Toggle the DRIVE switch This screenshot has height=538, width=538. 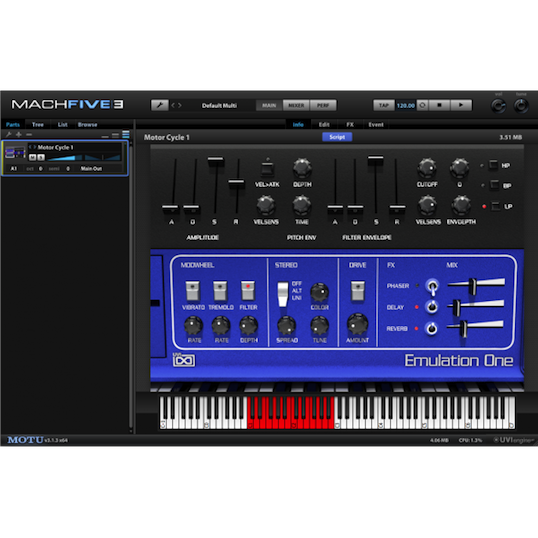point(358,291)
